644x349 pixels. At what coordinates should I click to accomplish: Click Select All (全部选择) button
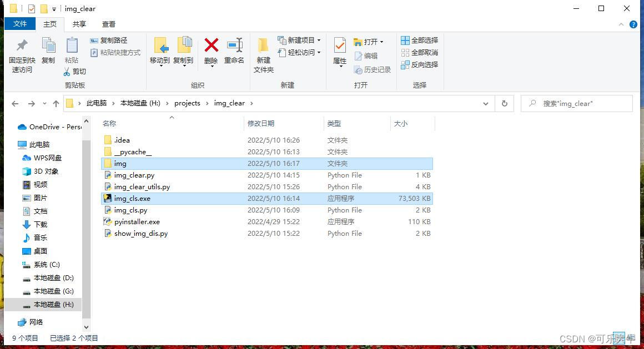click(x=420, y=41)
